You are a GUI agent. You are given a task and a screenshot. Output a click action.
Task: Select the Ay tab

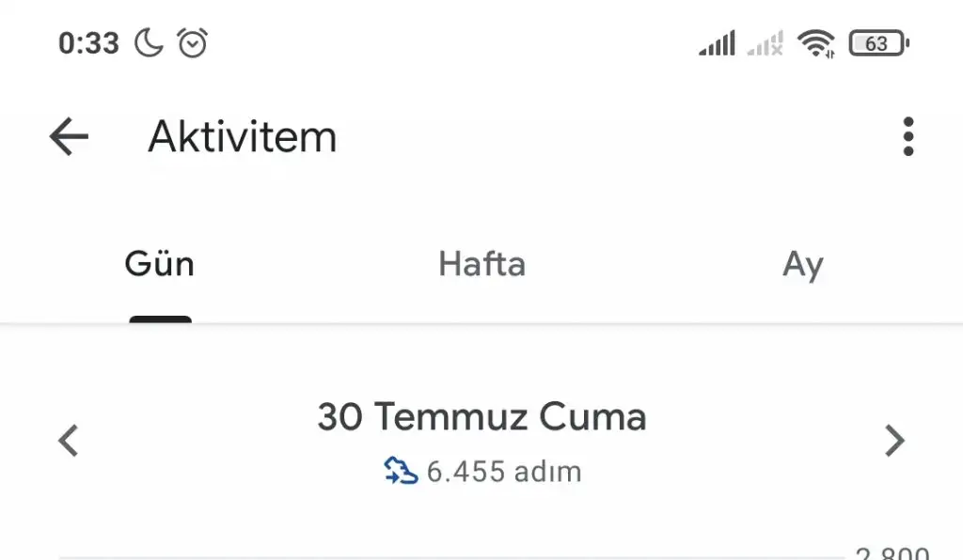pyautogui.click(x=803, y=265)
